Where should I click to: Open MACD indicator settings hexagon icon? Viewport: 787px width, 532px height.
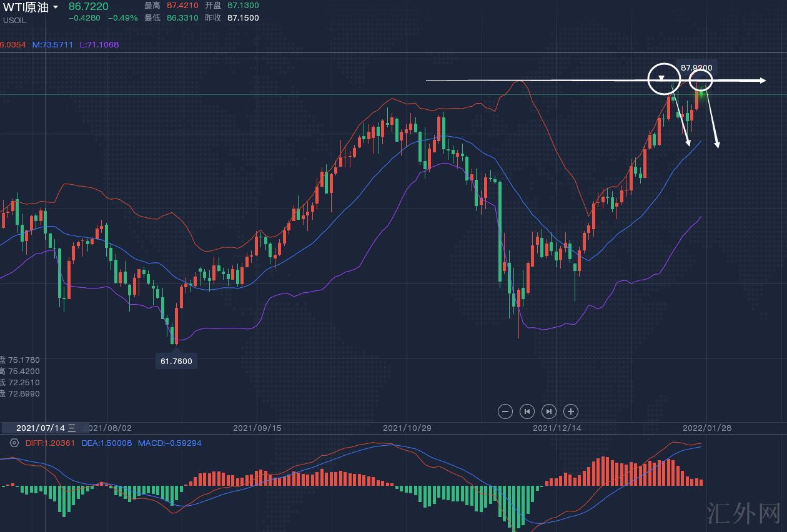tap(14, 443)
